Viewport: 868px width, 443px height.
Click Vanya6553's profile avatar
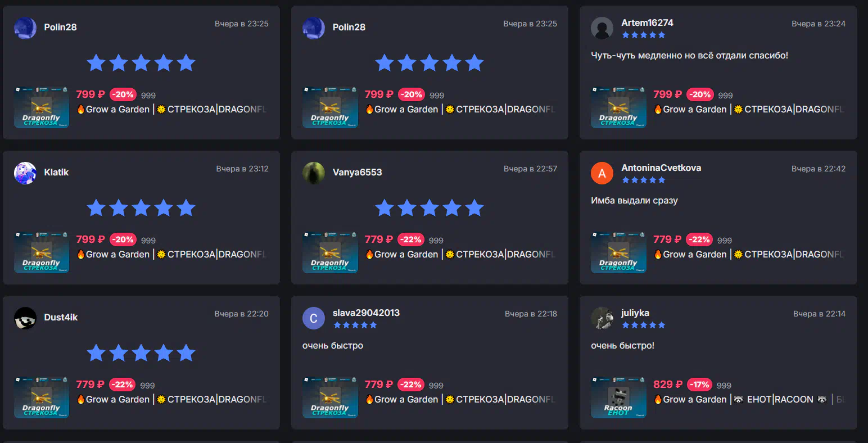point(314,173)
